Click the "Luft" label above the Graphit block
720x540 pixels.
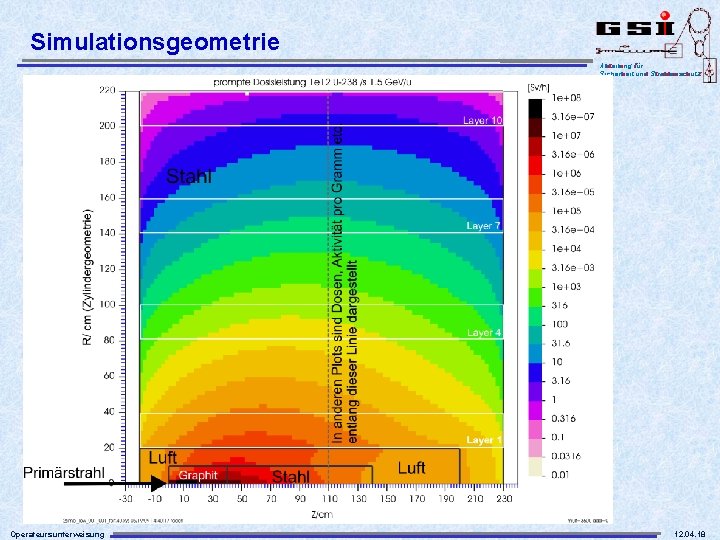coord(163,457)
